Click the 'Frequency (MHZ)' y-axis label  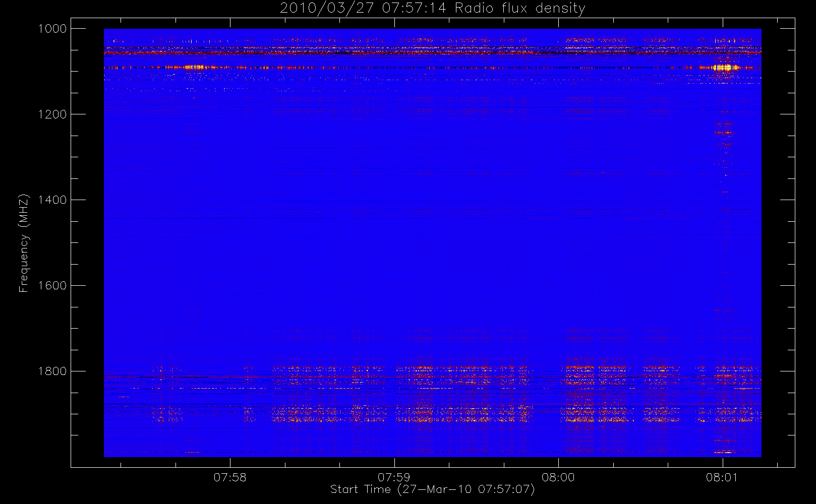(24, 243)
